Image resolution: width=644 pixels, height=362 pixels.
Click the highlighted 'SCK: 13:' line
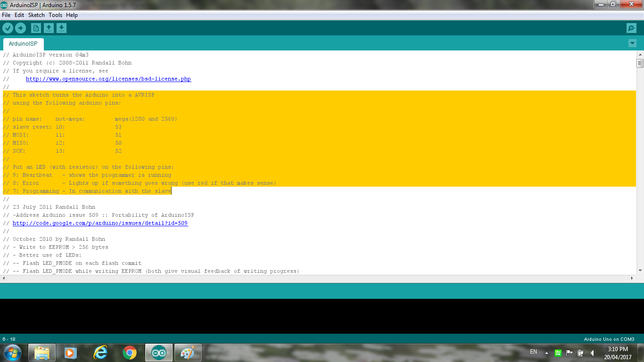(62, 151)
